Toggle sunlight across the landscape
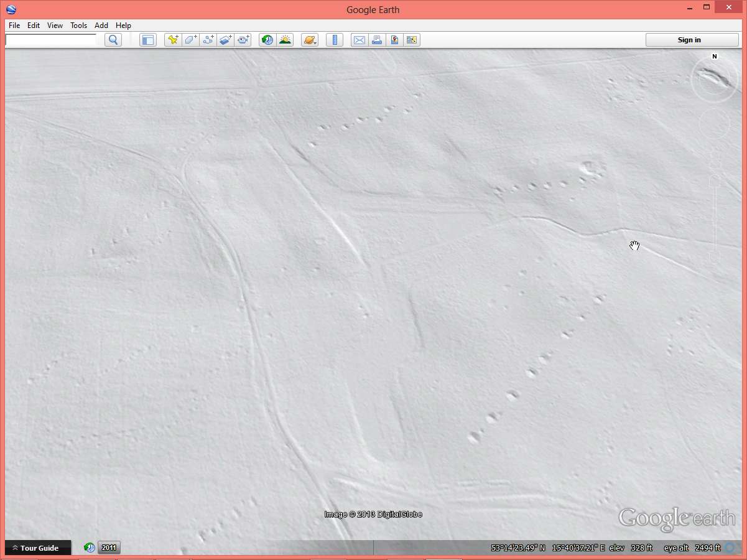This screenshot has height=560, width=747. coord(285,40)
